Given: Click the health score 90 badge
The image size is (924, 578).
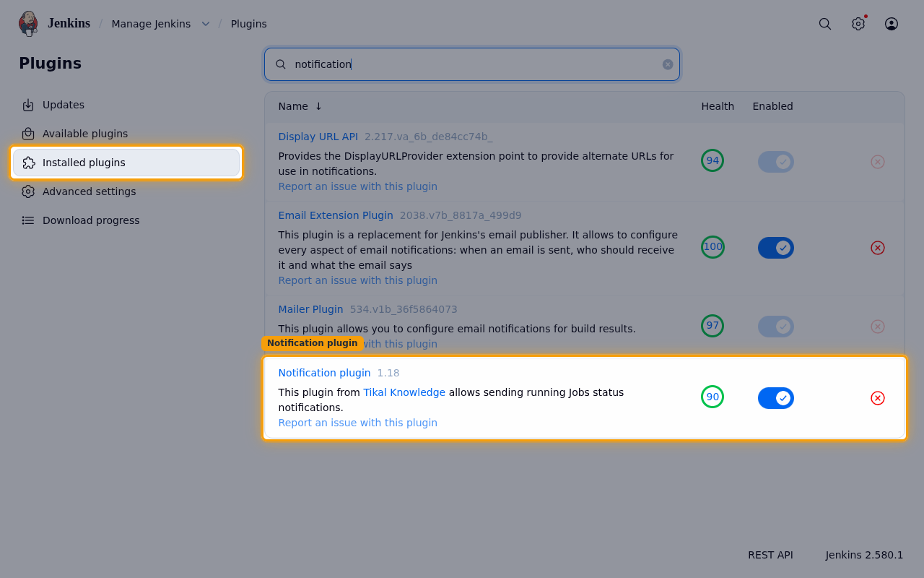Looking at the screenshot, I should click(x=712, y=397).
